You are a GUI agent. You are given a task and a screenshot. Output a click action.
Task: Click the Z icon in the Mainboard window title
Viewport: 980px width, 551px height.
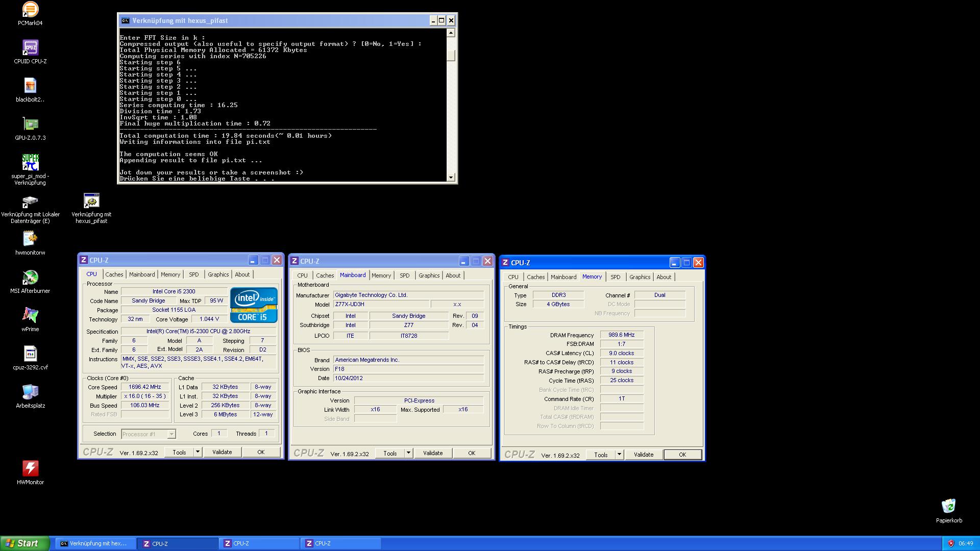click(x=295, y=261)
